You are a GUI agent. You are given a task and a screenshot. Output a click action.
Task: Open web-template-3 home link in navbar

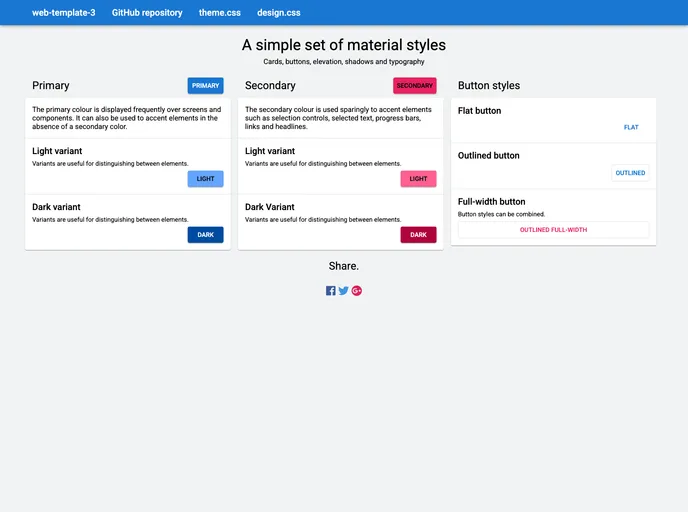point(64,13)
